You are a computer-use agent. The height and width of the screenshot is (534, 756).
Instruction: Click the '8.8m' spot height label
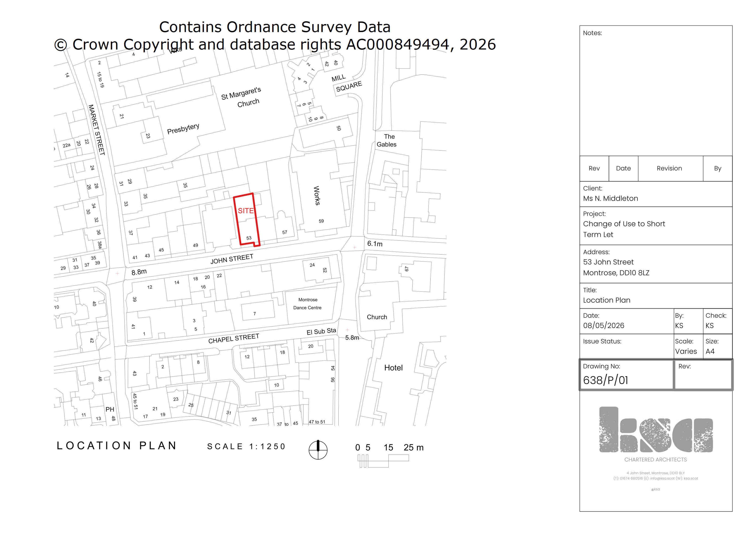pyautogui.click(x=139, y=272)
